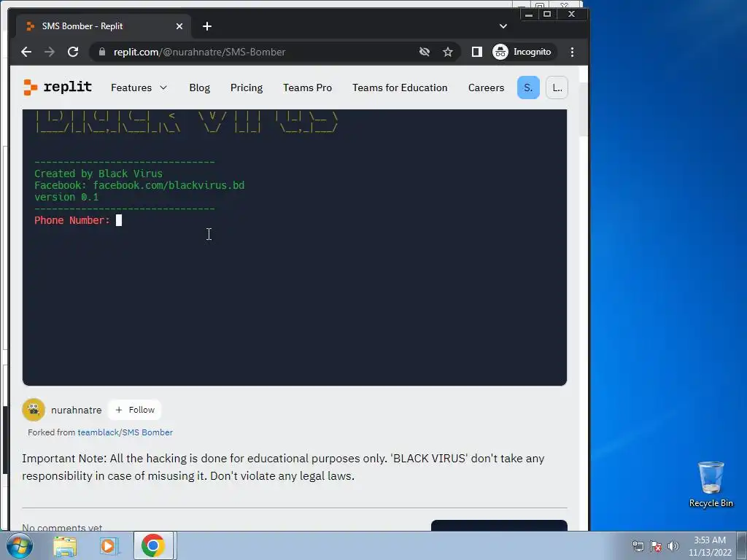Open Windows Explorer from taskbar
This screenshot has width=747, height=560.
coord(65,545)
